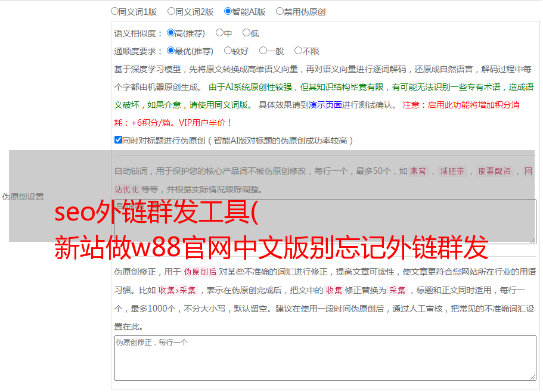Choose the 同义词2版 mode
The width and height of the screenshot is (543, 392).
pyautogui.click(x=172, y=11)
